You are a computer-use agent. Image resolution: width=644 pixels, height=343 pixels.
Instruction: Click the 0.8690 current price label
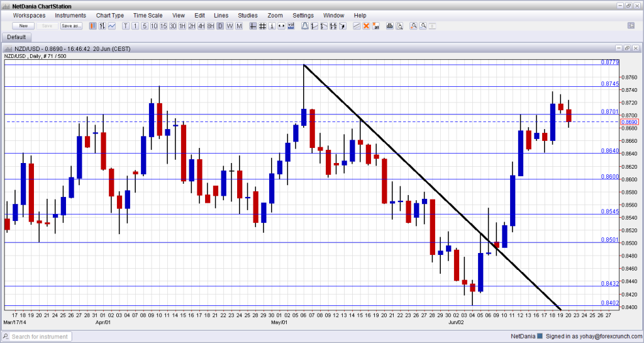coord(630,122)
